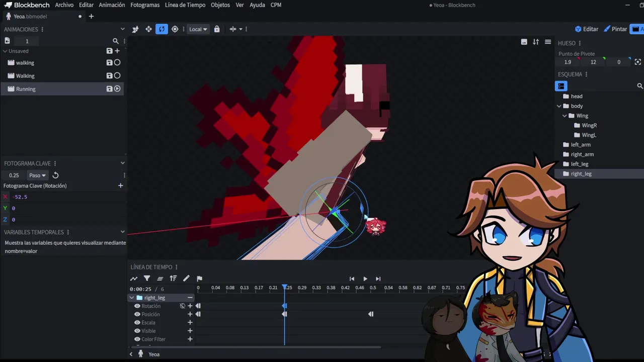Screen dimensions: 644x362
Task: Edit keyframe time field 0.25
Action: (x=14, y=175)
